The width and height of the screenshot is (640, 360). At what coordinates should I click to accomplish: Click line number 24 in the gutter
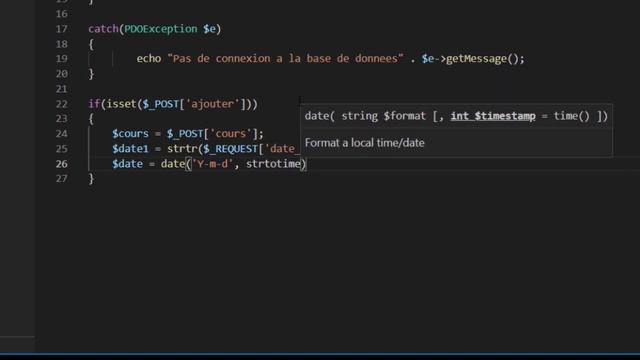[62, 134]
